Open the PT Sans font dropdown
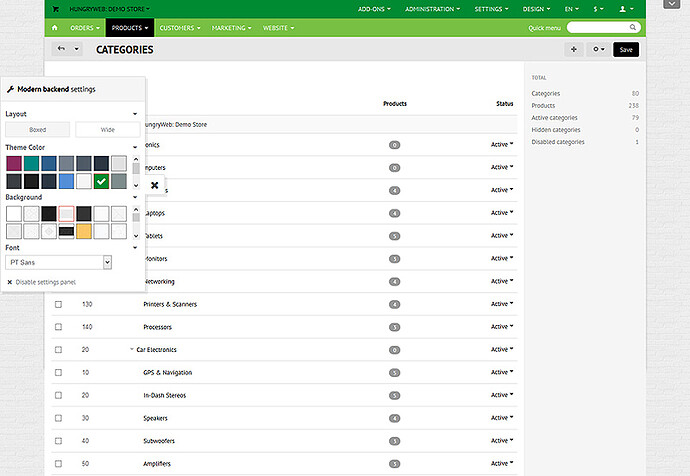 click(x=59, y=263)
